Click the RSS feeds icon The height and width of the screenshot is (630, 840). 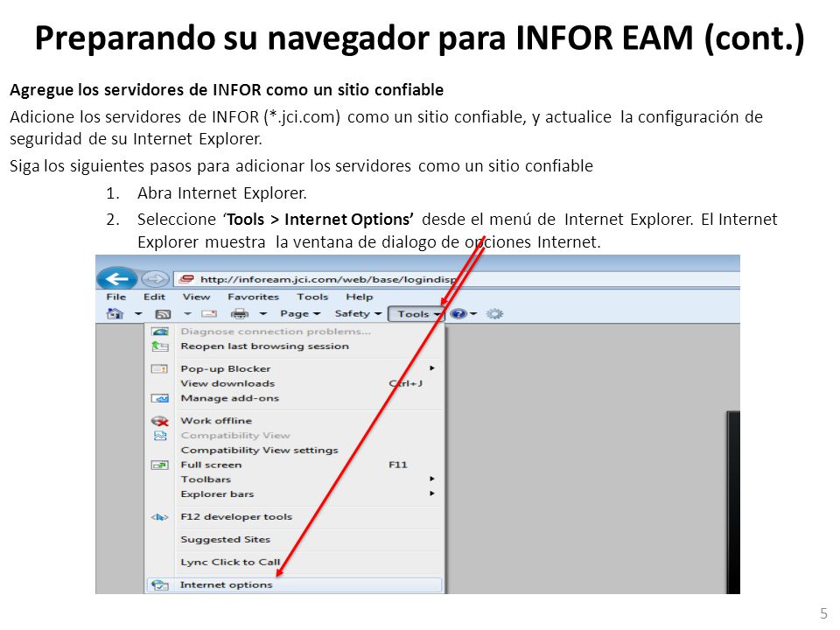click(x=163, y=314)
